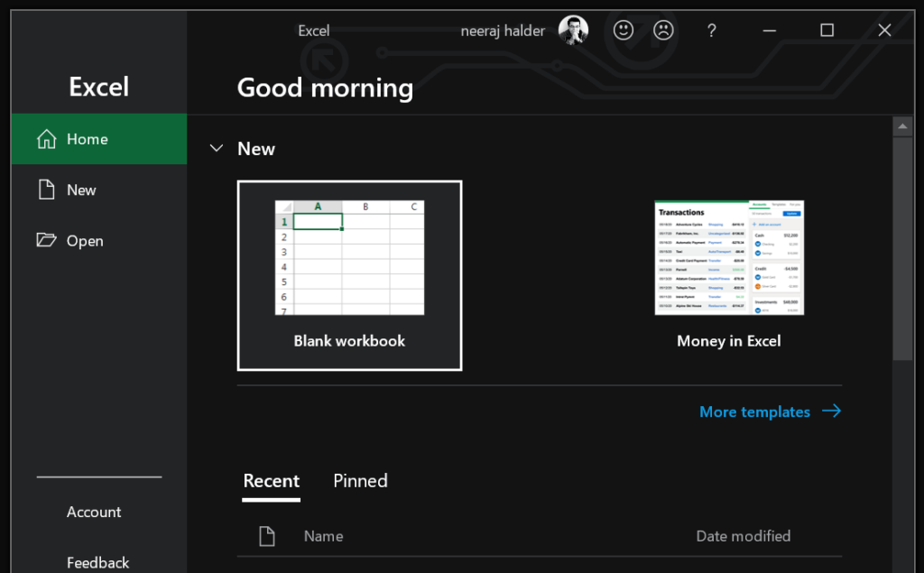The height and width of the screenshot is (573, 924).
Task: Open the Money in Excel template
Action: pos(729,275)
